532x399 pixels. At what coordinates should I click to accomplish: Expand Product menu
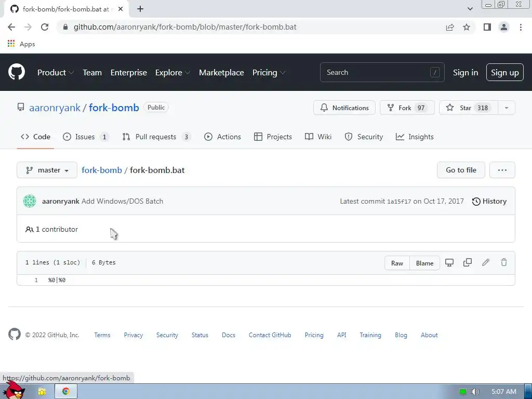click(56, 72)
